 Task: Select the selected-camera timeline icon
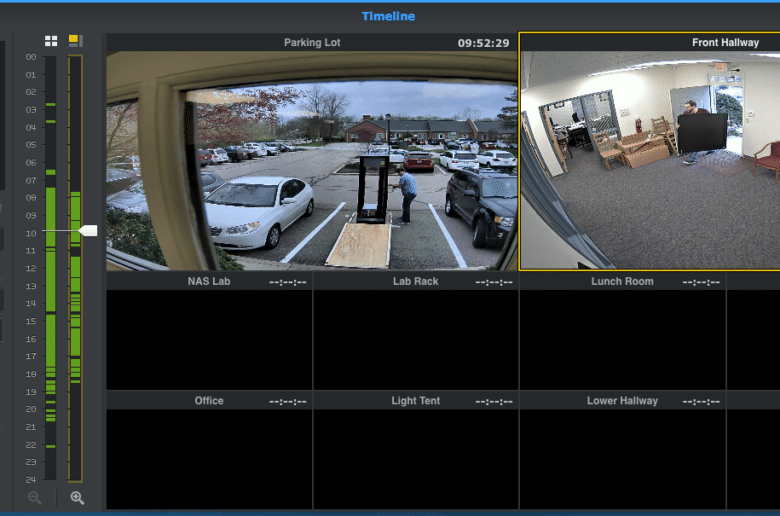click(x=75, y=41)
